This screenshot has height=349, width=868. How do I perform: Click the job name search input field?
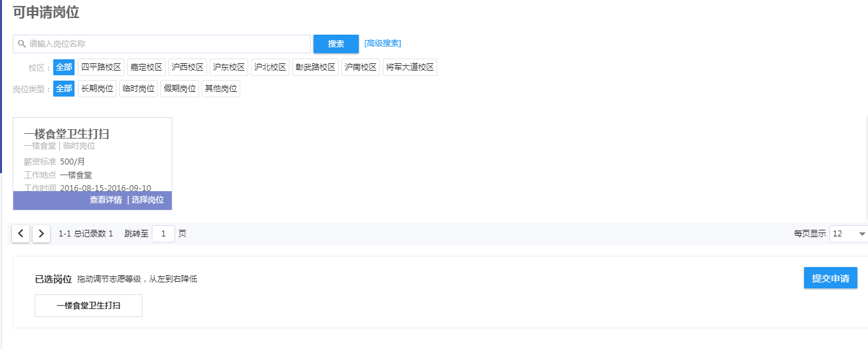click(166, 44)
